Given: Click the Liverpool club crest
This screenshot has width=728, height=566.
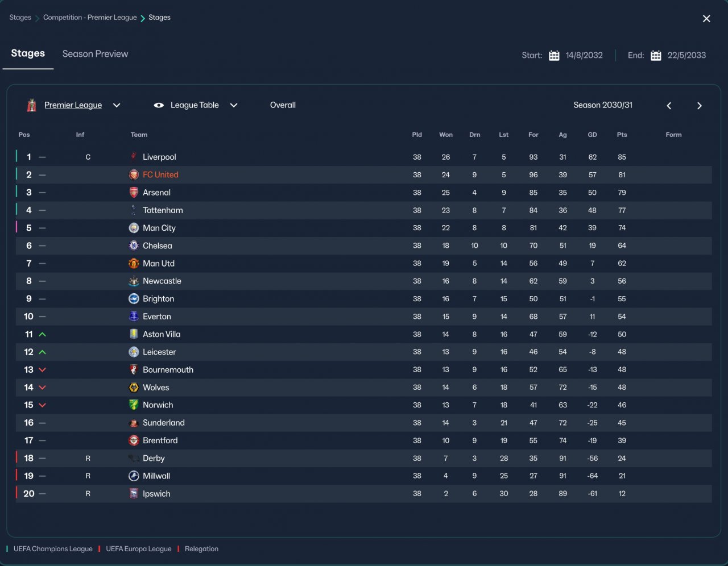Looking at the screenshot, I should pos(134,157).
